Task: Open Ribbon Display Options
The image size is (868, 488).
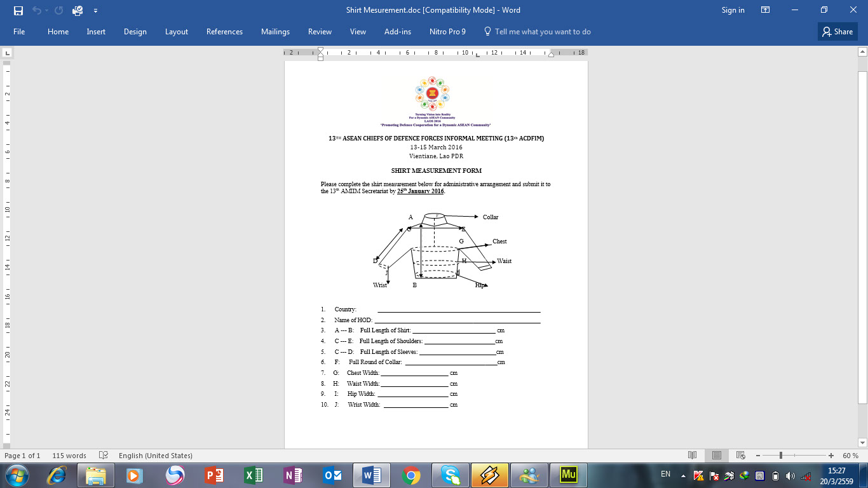Action: pyautogui.click(x=766, y=10)
